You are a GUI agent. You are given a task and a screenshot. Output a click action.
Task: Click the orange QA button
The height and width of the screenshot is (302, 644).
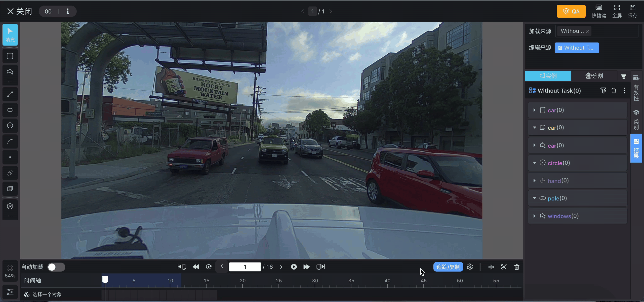coord(571,11)
